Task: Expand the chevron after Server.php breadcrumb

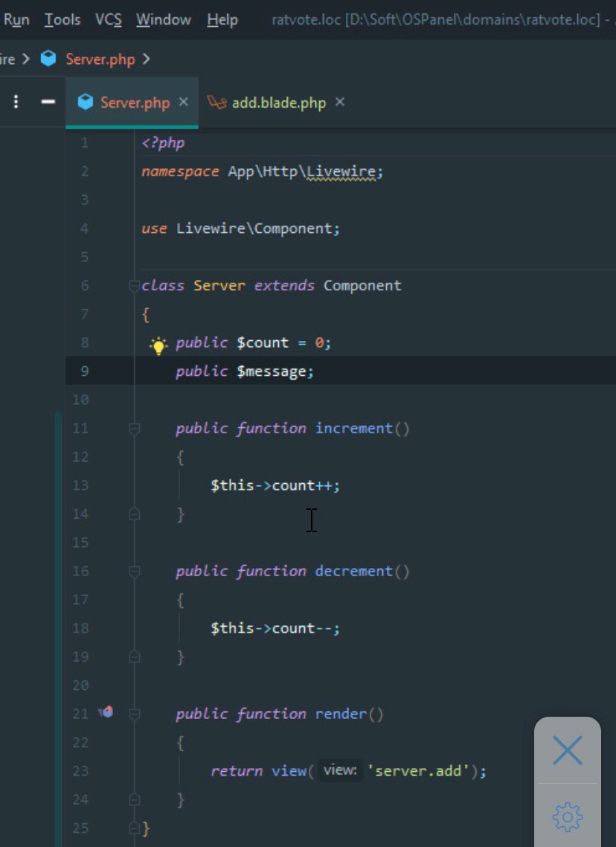Action: [147, 59]
